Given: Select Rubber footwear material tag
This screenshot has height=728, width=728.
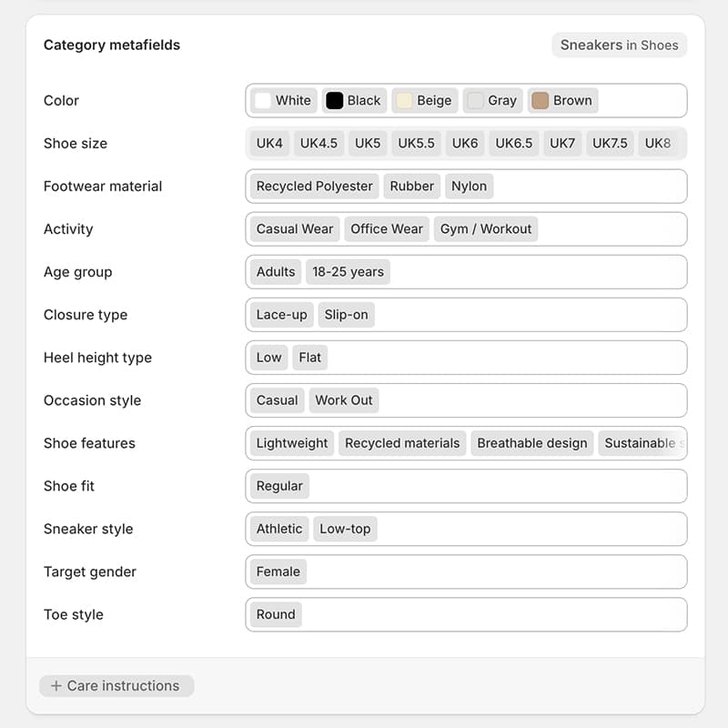Looking at the screenshot, I should [411, 186].
